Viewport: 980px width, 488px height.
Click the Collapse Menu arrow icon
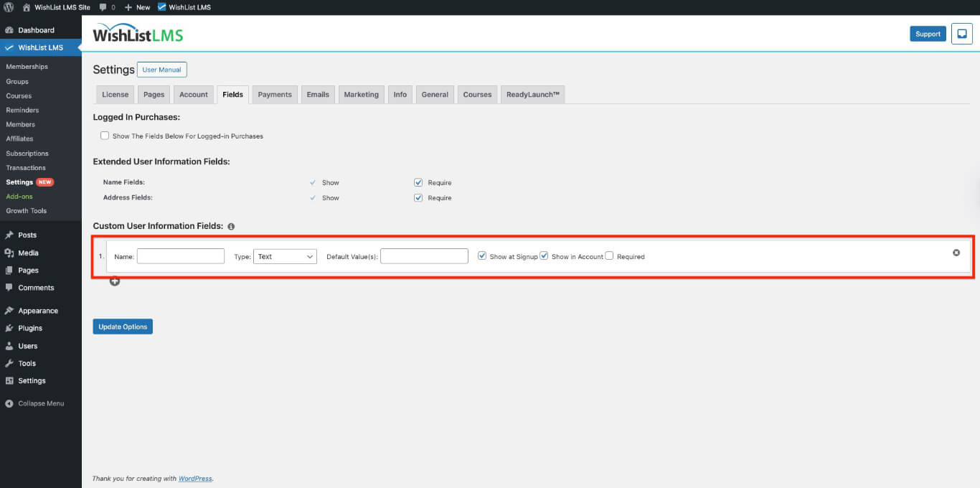tap(9, 403)
